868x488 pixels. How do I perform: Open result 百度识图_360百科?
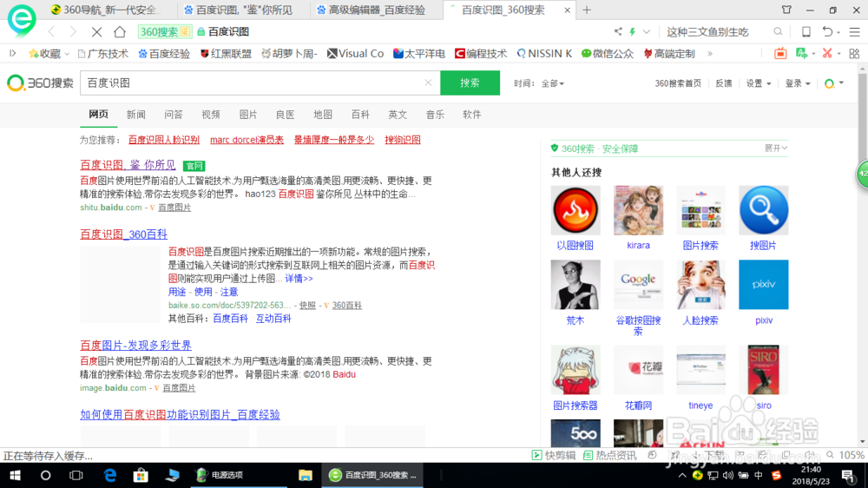123,234
